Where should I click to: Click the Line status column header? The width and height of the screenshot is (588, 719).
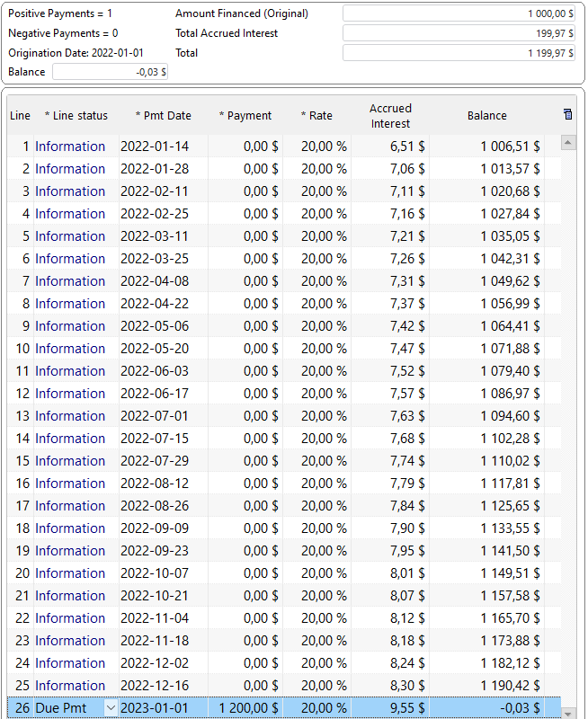coord(76,115)
